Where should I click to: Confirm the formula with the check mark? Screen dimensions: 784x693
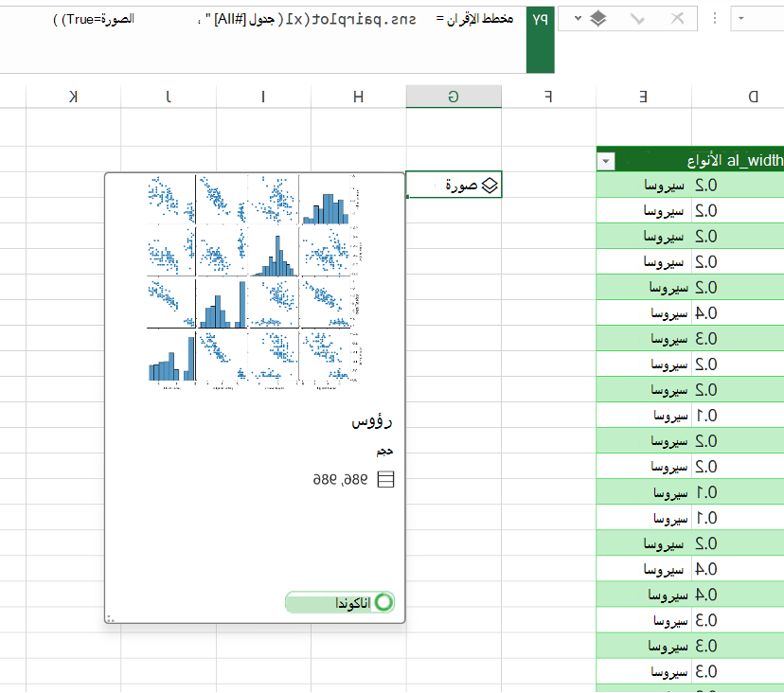(637, 19)
